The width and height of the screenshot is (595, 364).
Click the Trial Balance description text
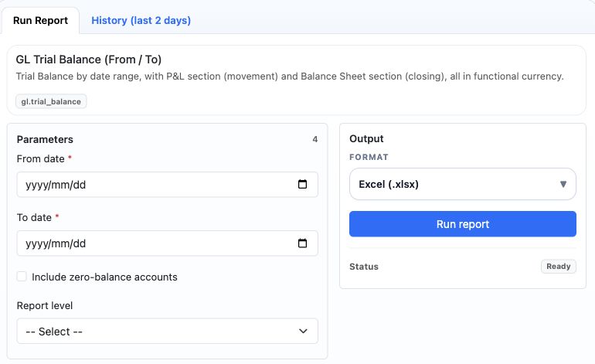pos(290,77)
